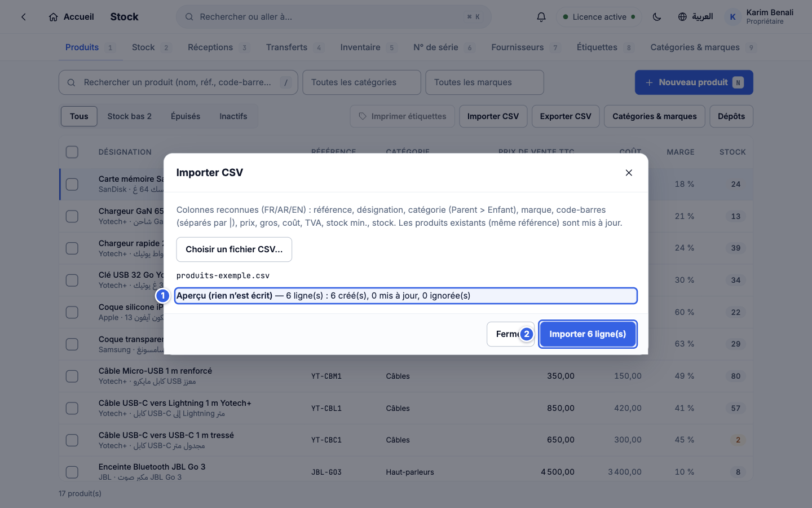Filter by Épuisés products

pyautogui.click(x=186, y=116)
